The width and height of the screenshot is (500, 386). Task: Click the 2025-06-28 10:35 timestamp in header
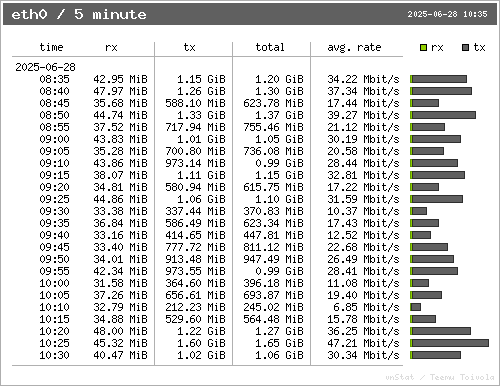(447, 14)
